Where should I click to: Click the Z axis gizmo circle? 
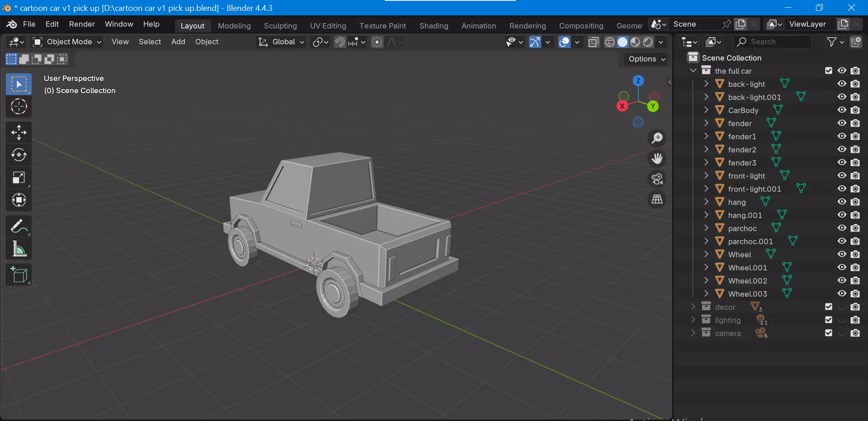point(638,81)
